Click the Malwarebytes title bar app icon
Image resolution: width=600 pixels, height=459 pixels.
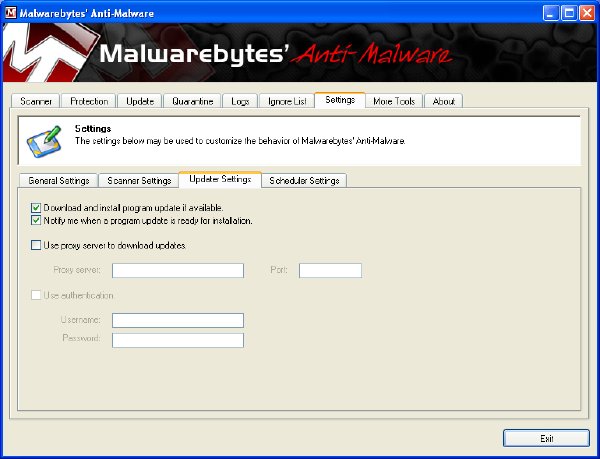pyautogui.click(x=11, y=13)
